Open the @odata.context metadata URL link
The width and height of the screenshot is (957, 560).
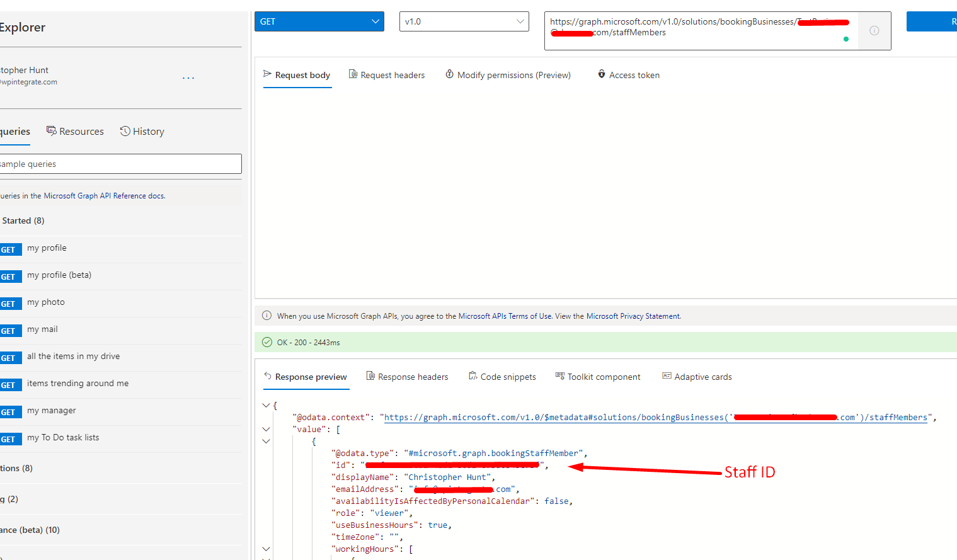click(x=656, y=417)
